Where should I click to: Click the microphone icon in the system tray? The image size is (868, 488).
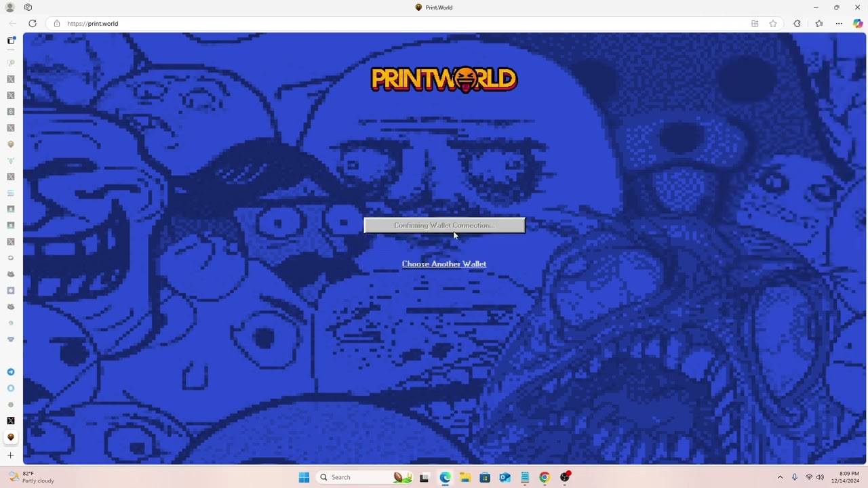pyautogui.click(x=795, y=477)
